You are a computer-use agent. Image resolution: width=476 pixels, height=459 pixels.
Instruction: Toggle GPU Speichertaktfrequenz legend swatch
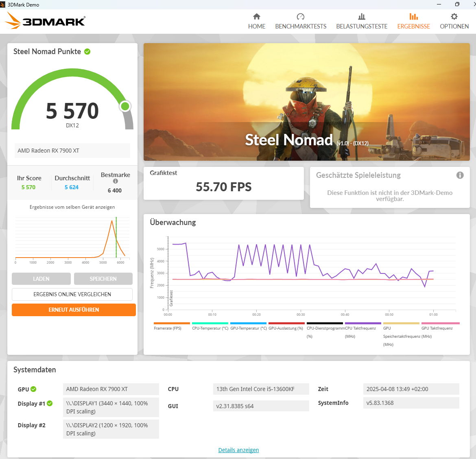(x=401, y=323)
